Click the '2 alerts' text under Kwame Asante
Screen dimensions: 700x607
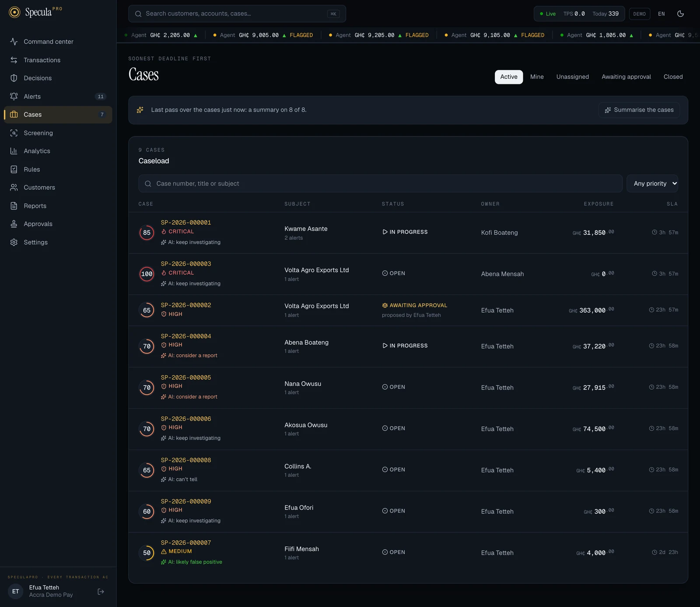294,238
